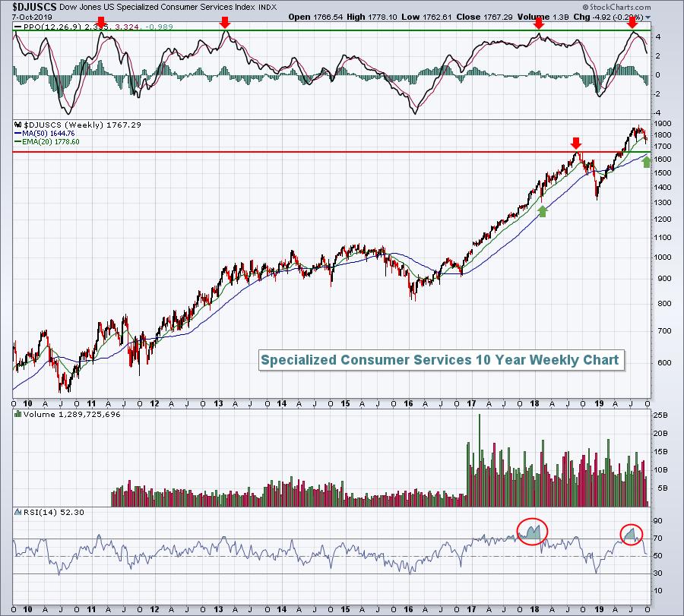
Task: Open the dropdown arrow beside the Chg value
Action: (648, 17)
